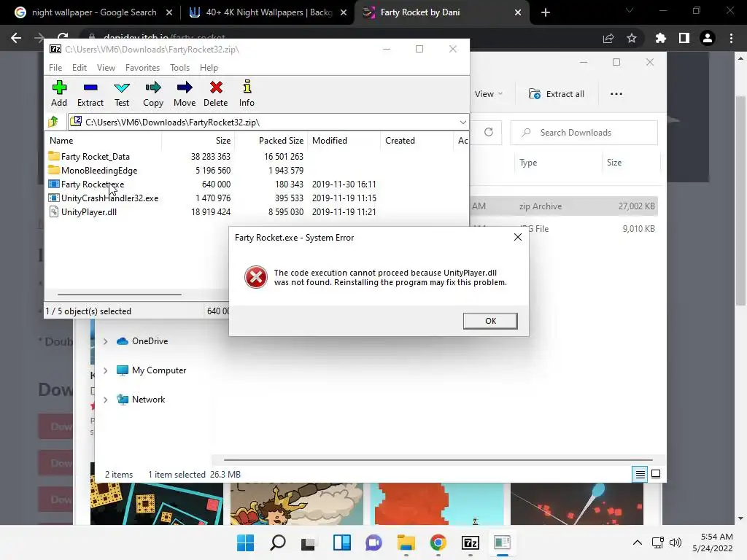Go up one folder level in 7-Zip
Screen dimensions: 747x560
pyautogui.click(x=53, y=122)
